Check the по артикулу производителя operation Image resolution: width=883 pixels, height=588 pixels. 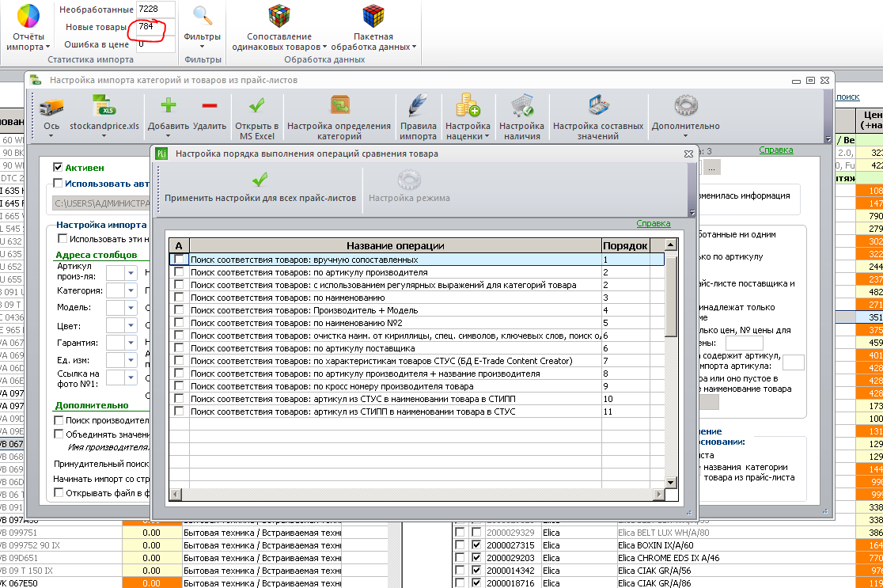[x=179, y=272]
